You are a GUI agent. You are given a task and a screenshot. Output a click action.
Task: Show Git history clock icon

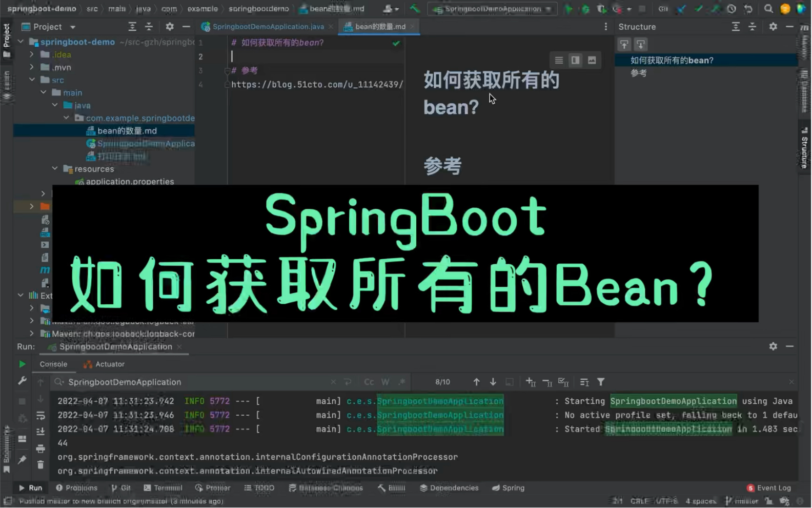coord(732,9)
